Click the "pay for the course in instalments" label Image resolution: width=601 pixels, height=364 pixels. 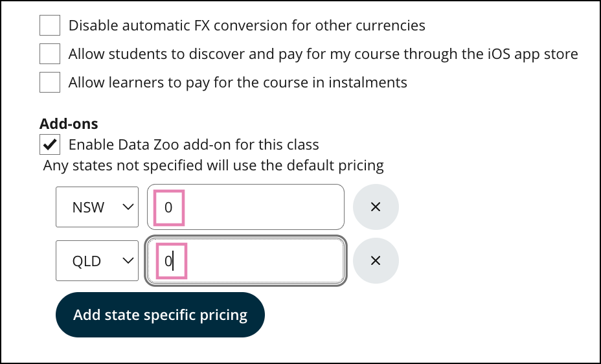[238, 82]
